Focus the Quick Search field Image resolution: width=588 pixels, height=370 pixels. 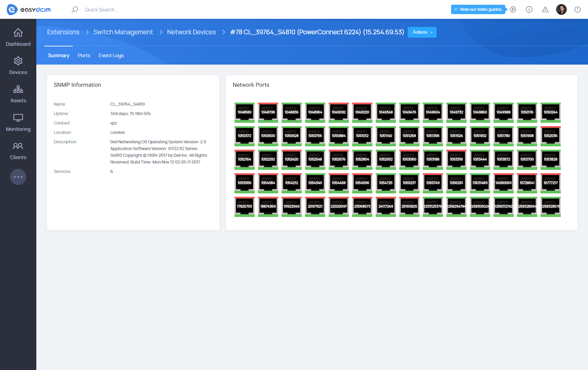[102, 10]
